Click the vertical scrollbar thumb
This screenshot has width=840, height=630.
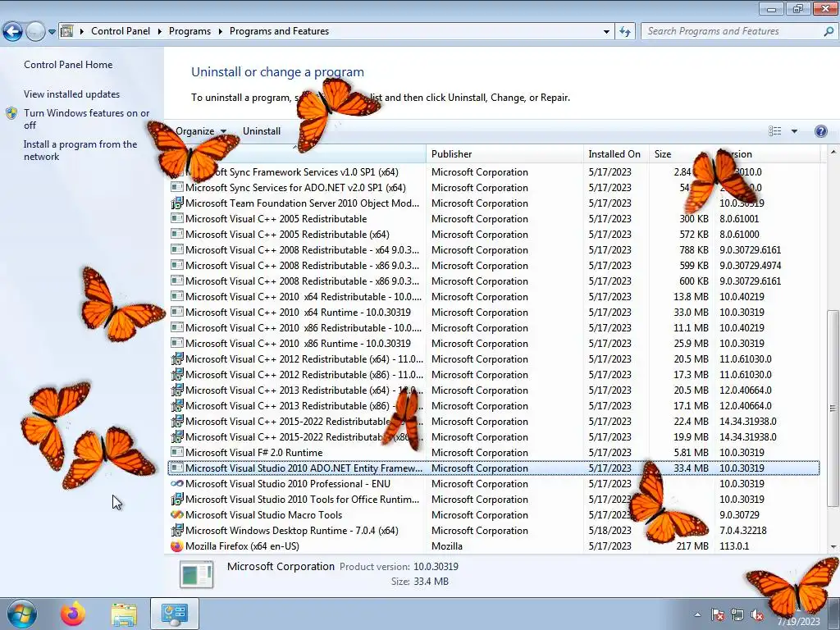click(x=833, y=409)
